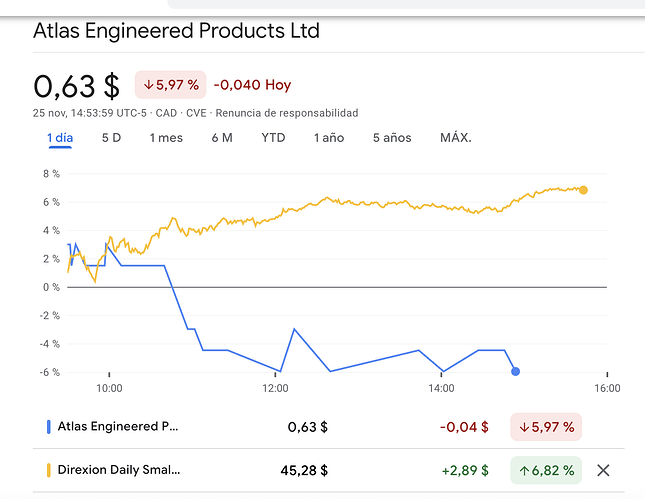645x499 pixels.
Task: Click the 8 % y-axis label
Action: point(51,174)
